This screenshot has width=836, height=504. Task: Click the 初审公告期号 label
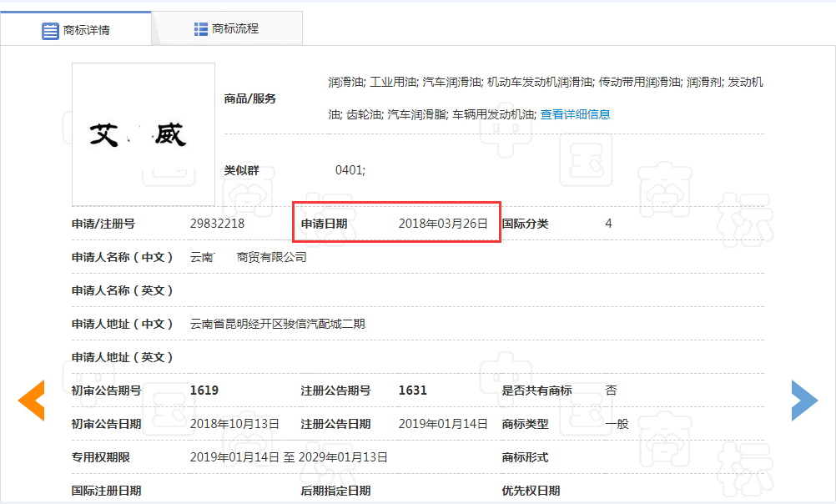pyautogui.click(x=107, y=391)
